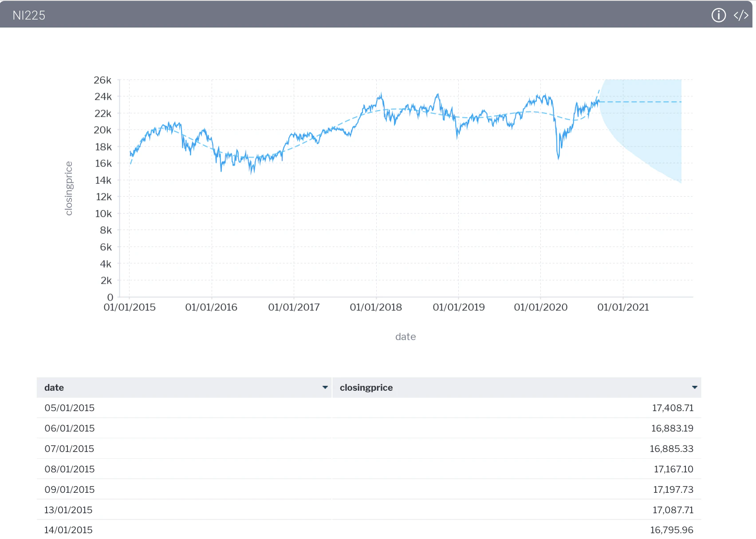Screen dimensions: 756x539
Task: Click the 17,167.10 closing price value
Action: [x=673, y=469]
